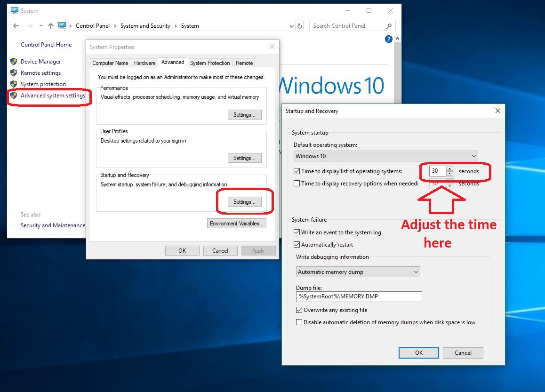This screenshot has width=545, height=392.
Task: Click the address bar refresh icon
Action: [300, 26]
